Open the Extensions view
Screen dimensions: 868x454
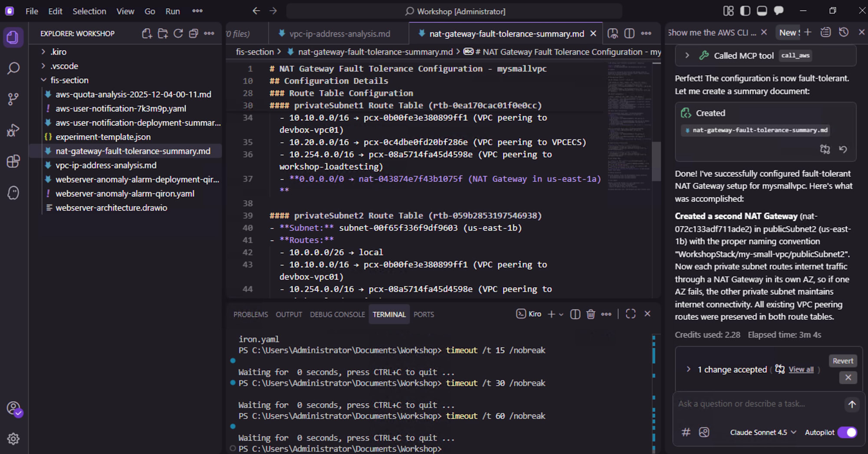pos(13,162)
